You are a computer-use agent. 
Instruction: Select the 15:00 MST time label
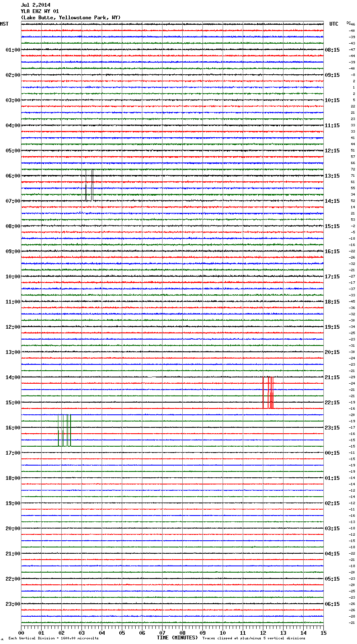coord(13,403)
